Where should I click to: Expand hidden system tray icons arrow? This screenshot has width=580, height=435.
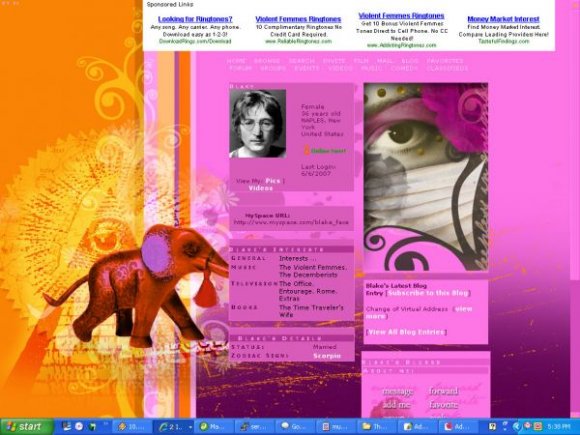point(516,427)
